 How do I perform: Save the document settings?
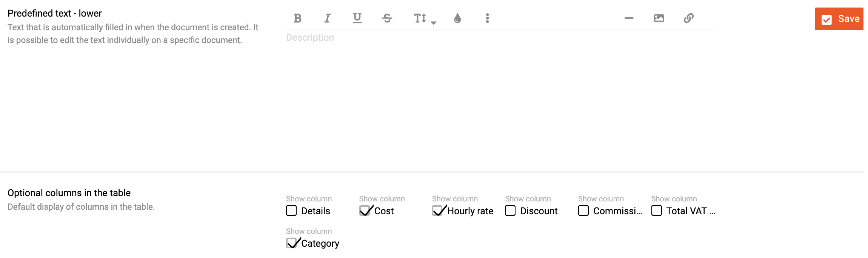[839, 19]
